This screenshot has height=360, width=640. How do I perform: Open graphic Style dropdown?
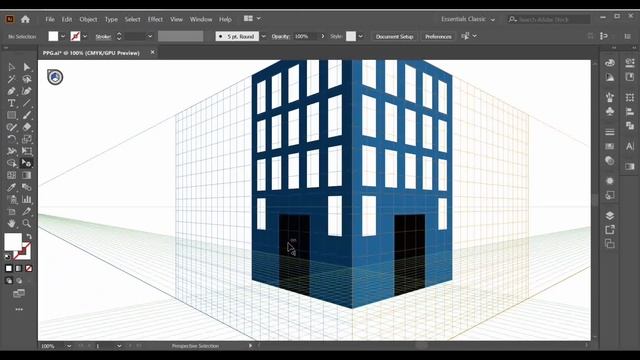(x=360, y=36)
